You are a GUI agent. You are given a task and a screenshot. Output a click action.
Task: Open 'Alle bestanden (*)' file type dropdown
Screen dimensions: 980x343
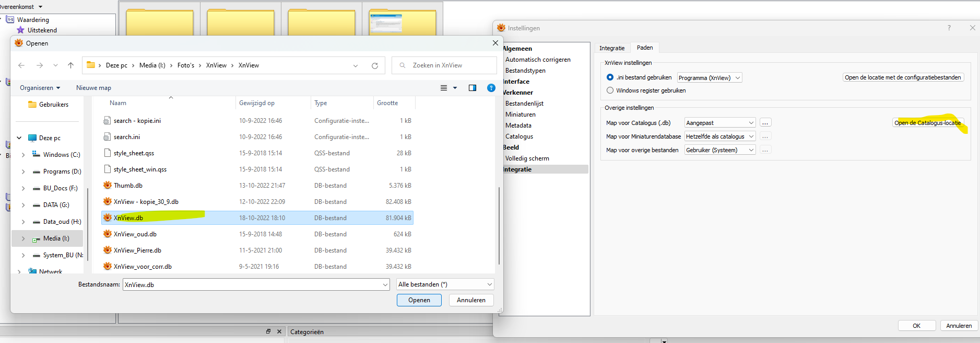pyautogui.click(x=445, y=284)
